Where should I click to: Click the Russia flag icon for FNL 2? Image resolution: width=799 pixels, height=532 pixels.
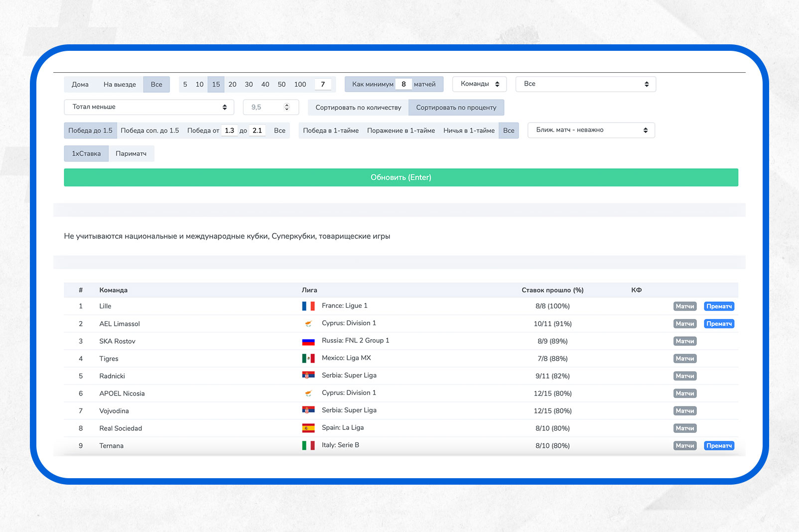tap(308, 341)
